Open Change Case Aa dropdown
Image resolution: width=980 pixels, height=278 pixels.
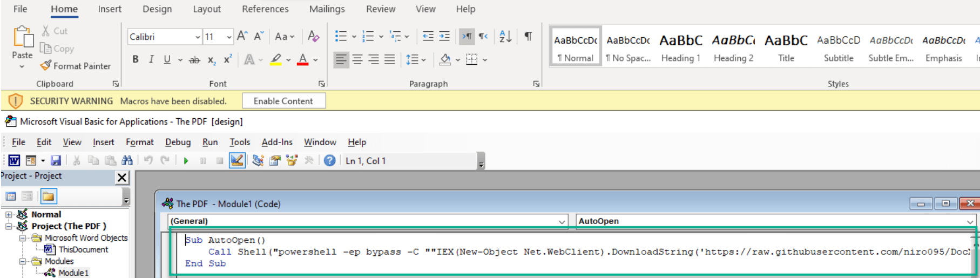285,37
